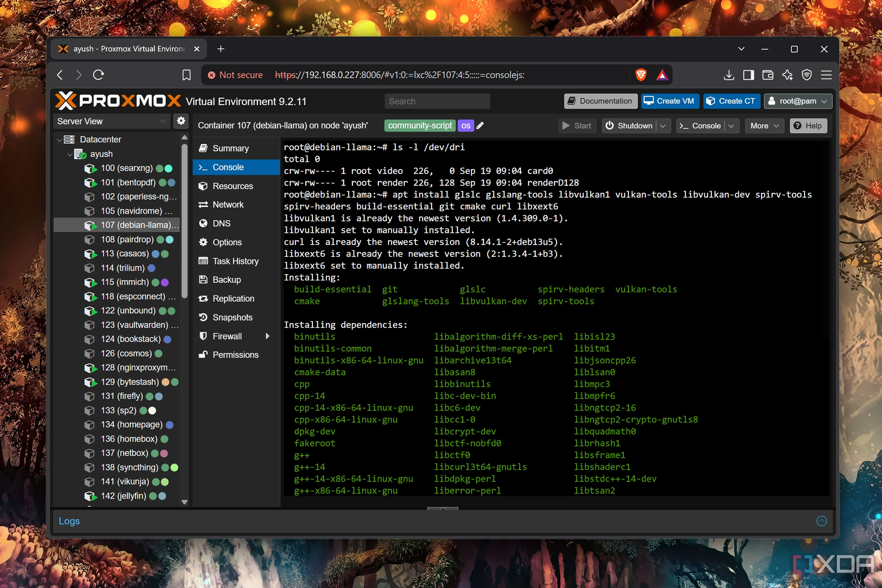The image size is (882, 588).
Task: Edit container tags with the pencil icon
Action: (480, 126)
